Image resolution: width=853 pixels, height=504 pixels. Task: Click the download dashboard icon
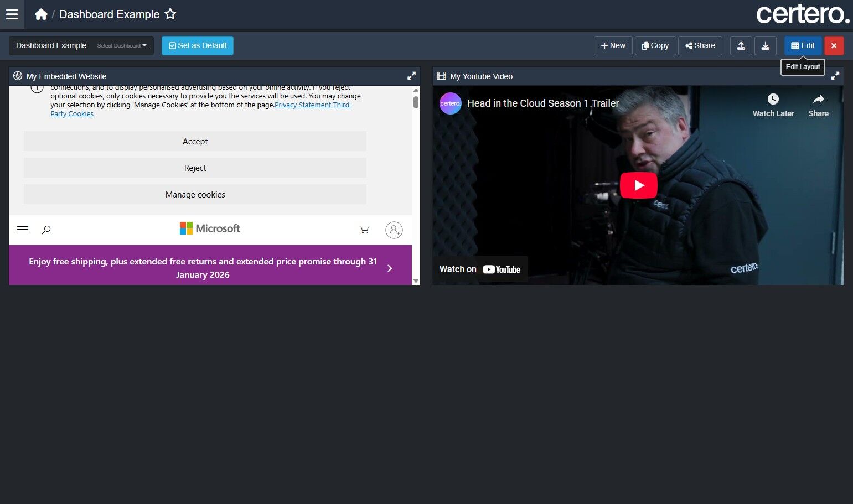[766, 46]
